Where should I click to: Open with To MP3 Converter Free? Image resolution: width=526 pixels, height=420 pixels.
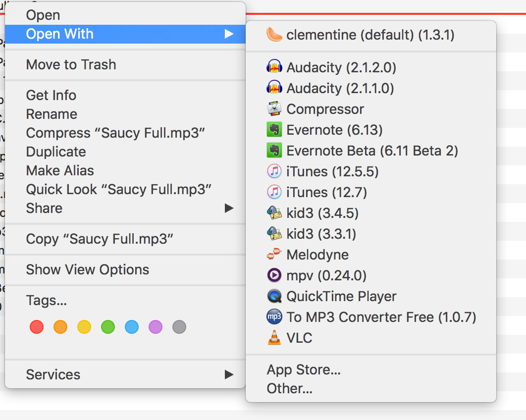(x=381, y=317)
